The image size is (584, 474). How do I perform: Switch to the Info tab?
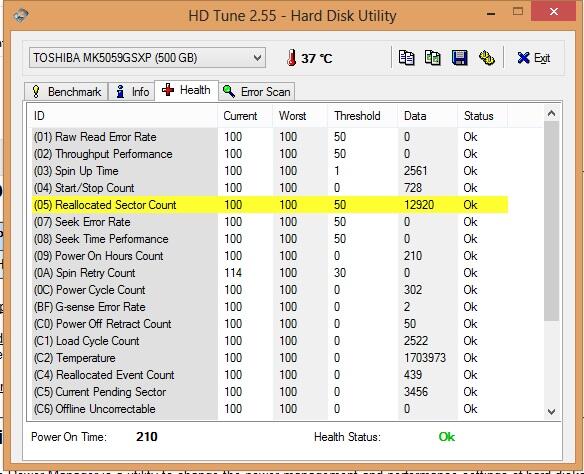[132, 92]
